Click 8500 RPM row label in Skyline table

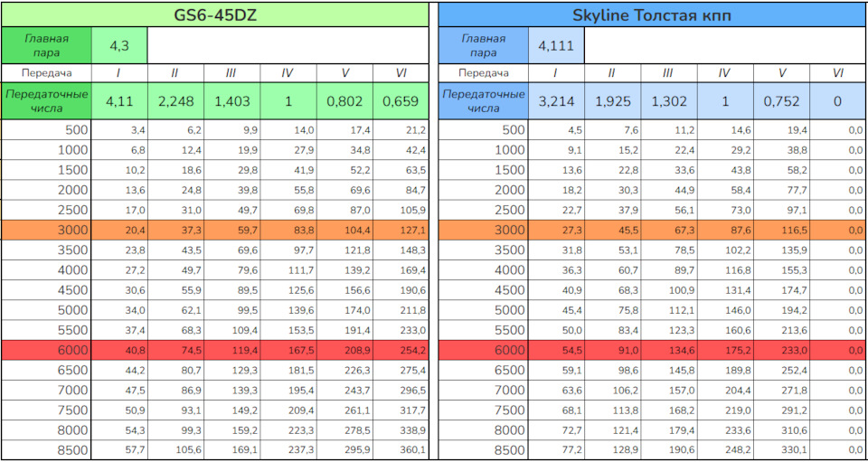click(x=483, y=450)
